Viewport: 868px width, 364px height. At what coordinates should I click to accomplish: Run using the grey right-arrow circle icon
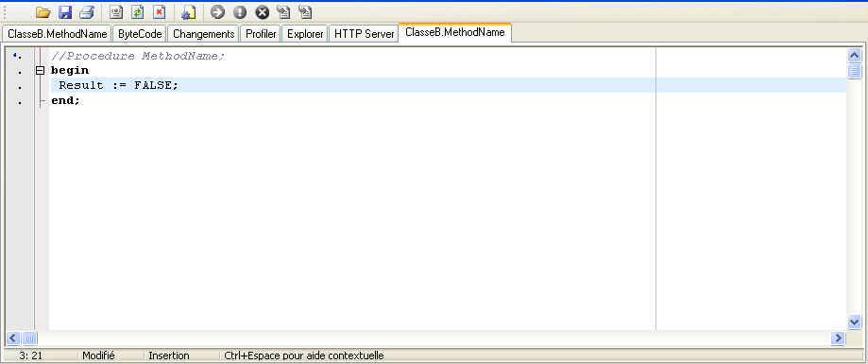coord(217,11)
